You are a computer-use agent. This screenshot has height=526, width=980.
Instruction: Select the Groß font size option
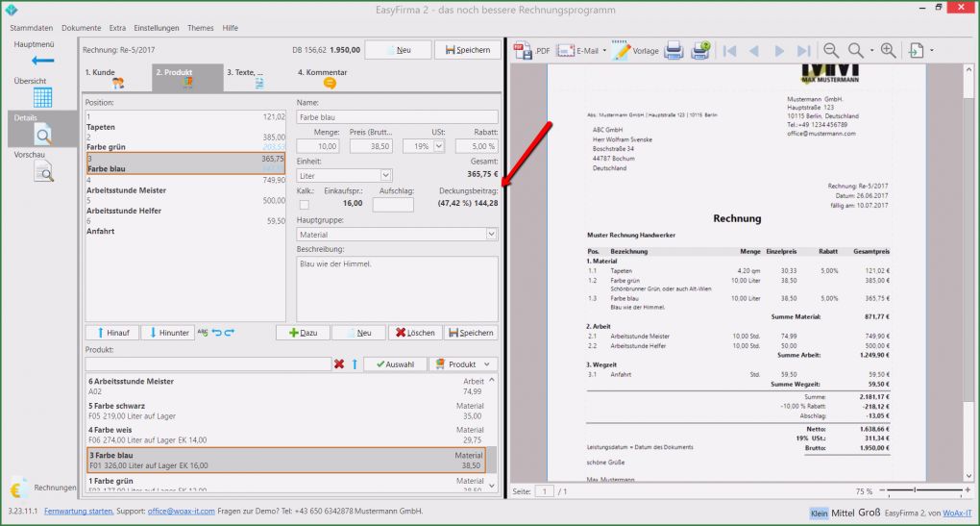click(x=869, y=513)
